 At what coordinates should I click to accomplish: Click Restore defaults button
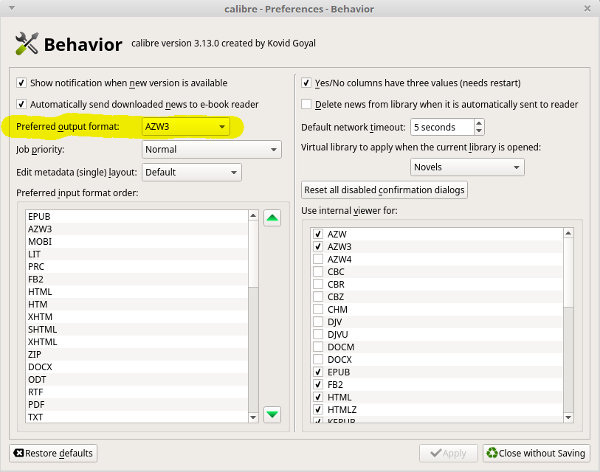click(53, 453)
